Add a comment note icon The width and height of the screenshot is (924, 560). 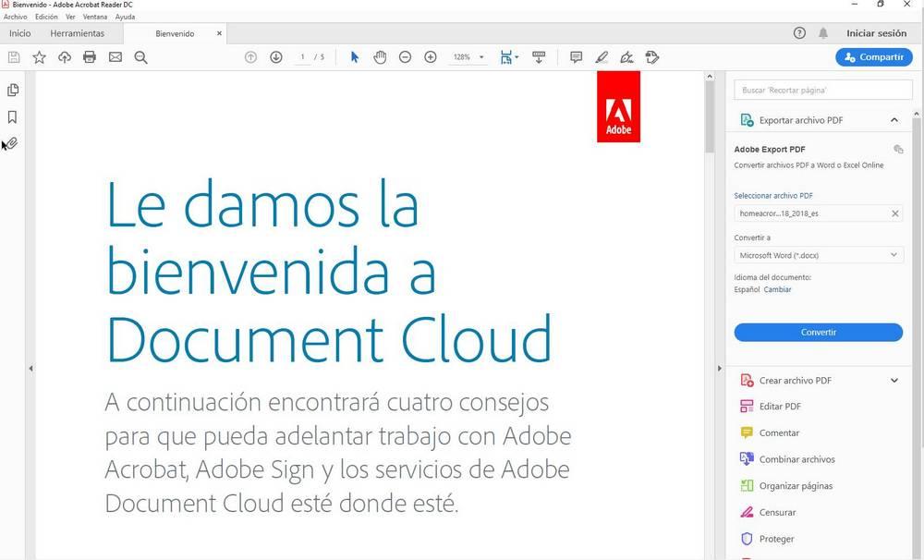point(577,57)
